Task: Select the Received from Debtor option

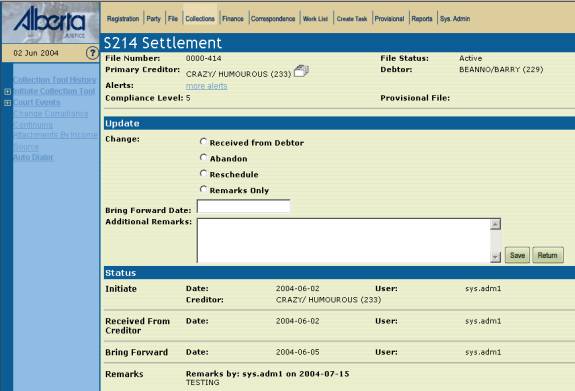Action: point(203,142)
